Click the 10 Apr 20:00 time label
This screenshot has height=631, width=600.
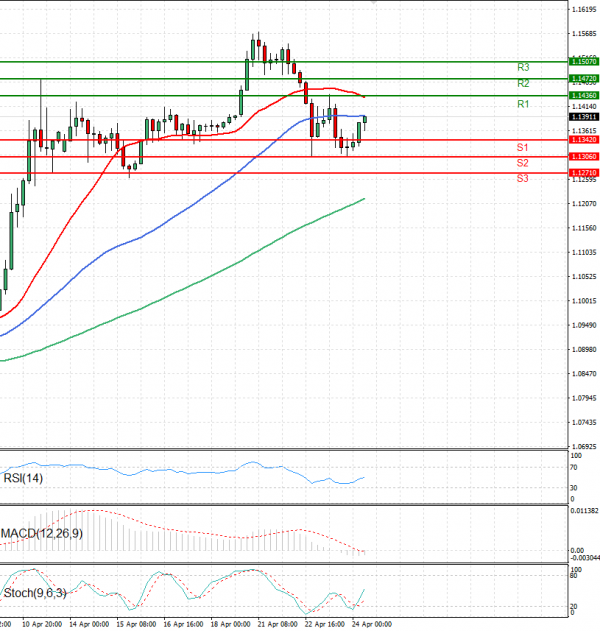tap(41, 624)
